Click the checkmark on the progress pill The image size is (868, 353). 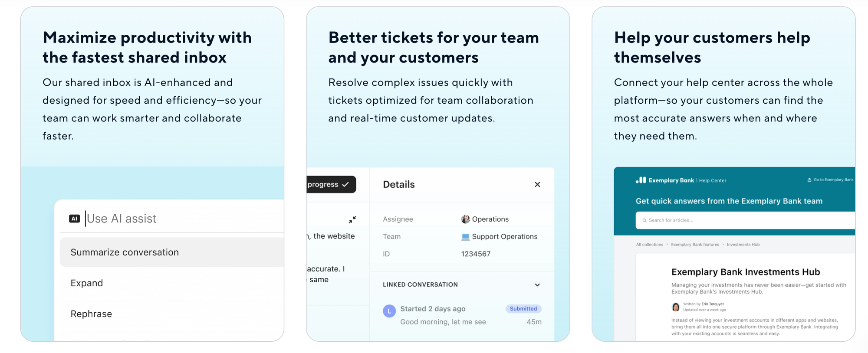345,184
